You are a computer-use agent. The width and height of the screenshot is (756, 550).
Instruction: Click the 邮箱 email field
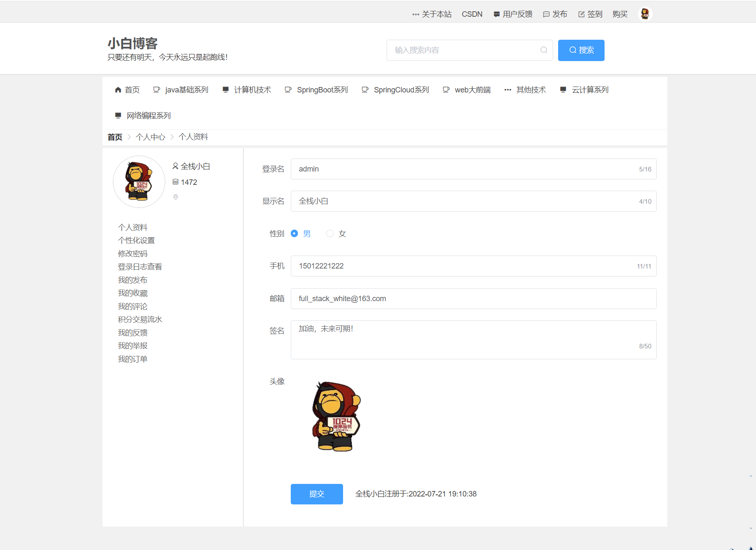pos(474,299)
